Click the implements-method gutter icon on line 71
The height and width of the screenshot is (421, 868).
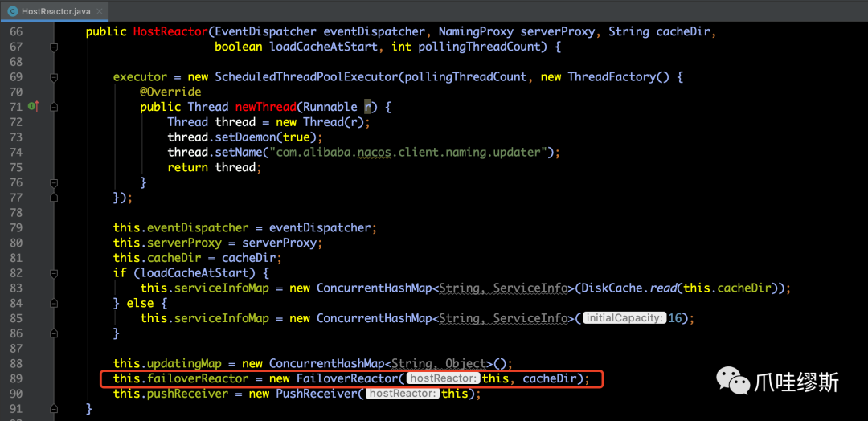(34, 107)
